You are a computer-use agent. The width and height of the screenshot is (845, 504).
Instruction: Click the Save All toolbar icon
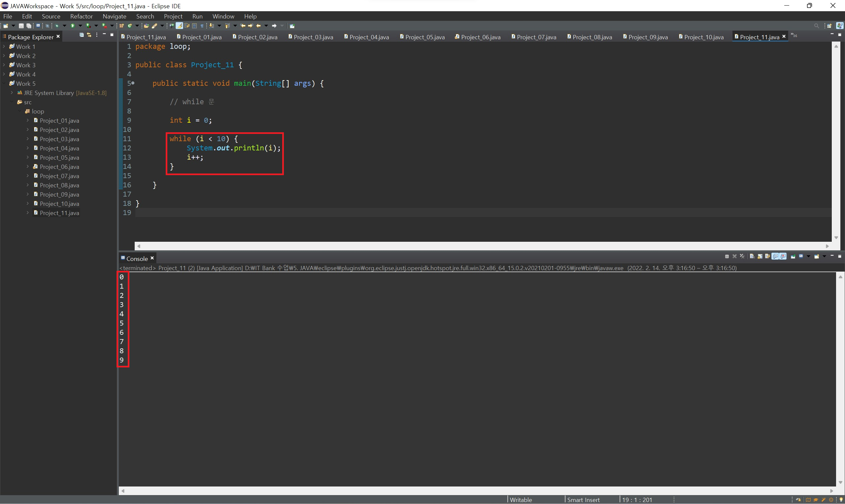[x=29, y=26]
